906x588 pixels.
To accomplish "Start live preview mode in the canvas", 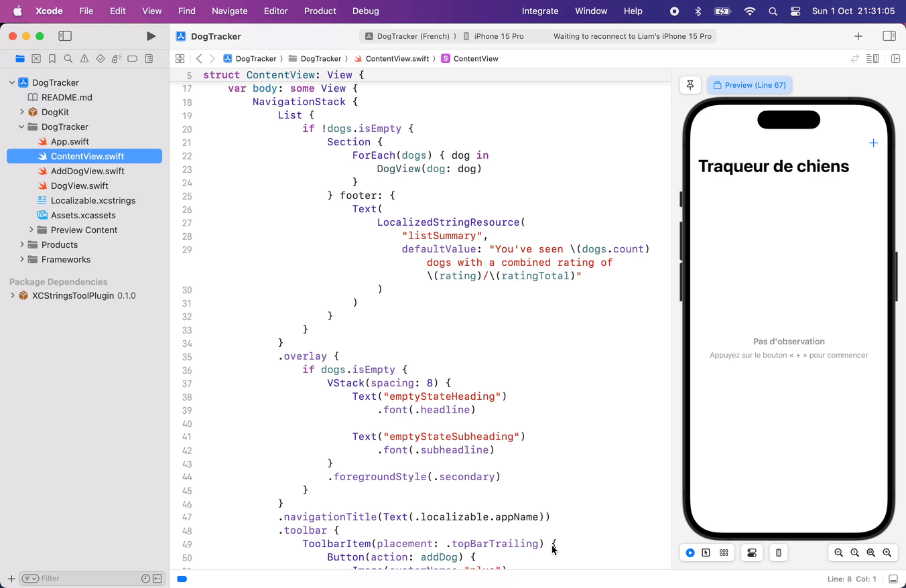I will [690, 553].
